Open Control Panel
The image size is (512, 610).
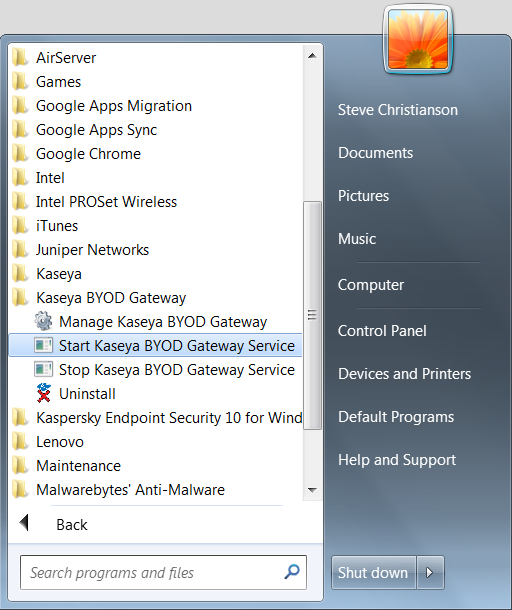[382, 331]
